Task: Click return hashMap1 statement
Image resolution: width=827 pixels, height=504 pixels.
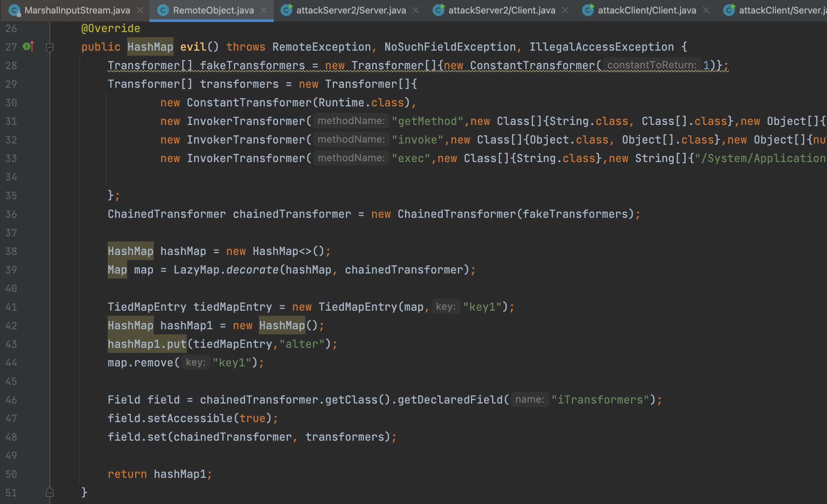Action: pyautogui.click(x=160, y=474)
